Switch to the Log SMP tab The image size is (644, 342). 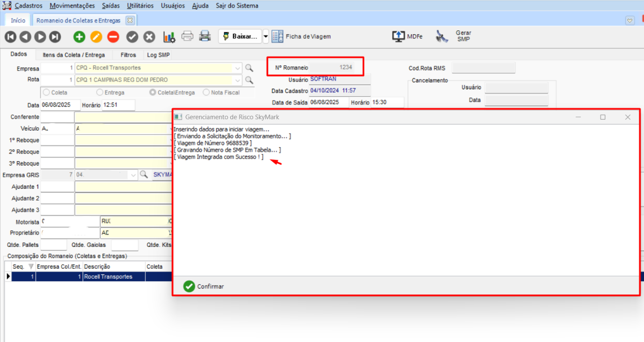click(x=158, y=55)
